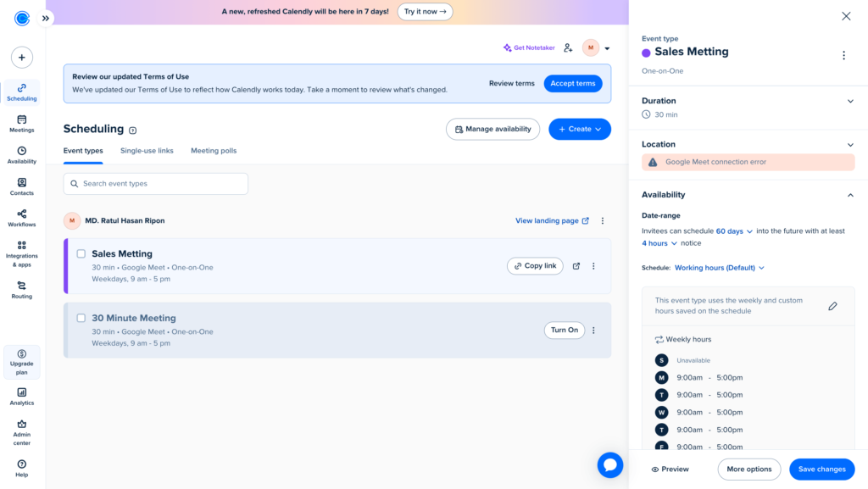Open Admin center in the sidebar
Viewport: 868px width, 489px height.
pyautogui.click(x=21, y=432)
